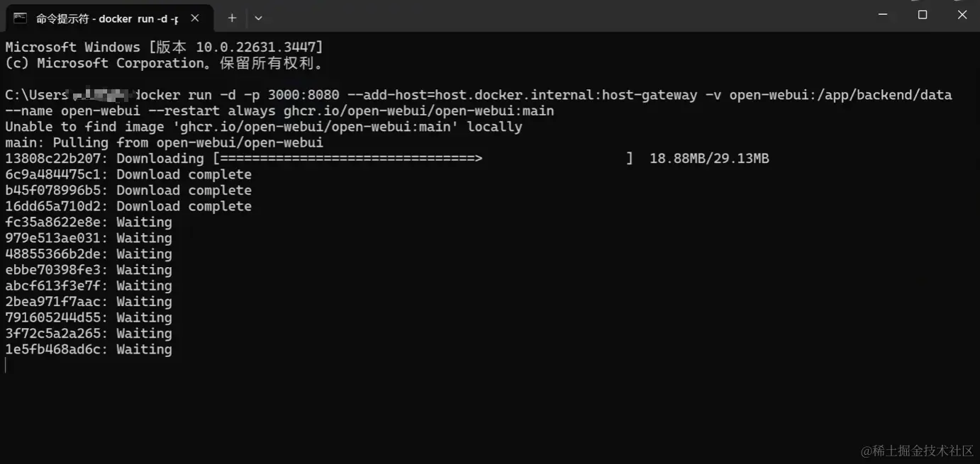Screen dimensions: 980x464
Task: Click the command prompt icon in the tab
Action: 21,18
